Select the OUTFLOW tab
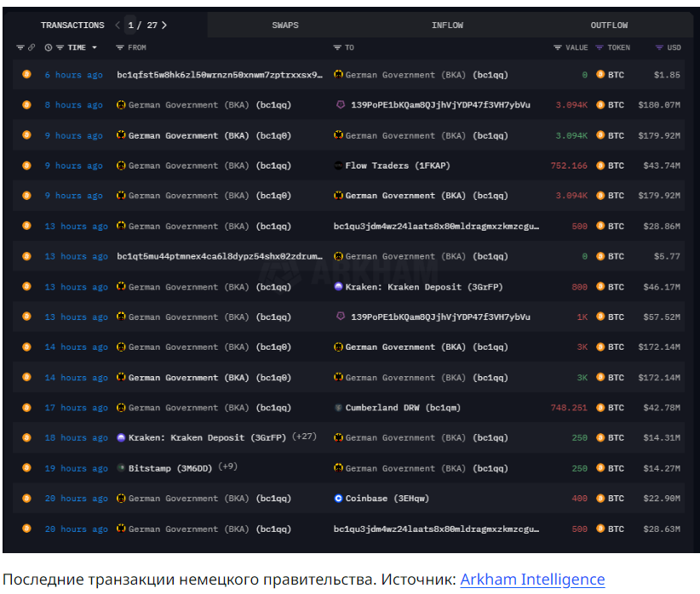The width and height of the screenshot is (700, 594). pos(609,26)
